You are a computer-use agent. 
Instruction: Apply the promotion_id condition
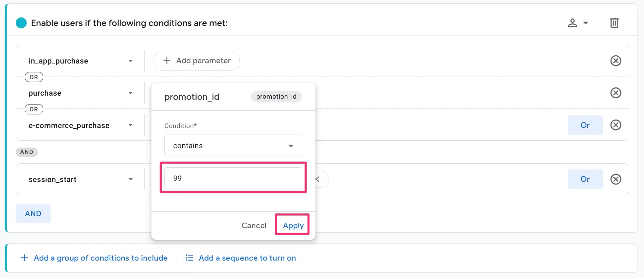[x=293, y=225]
